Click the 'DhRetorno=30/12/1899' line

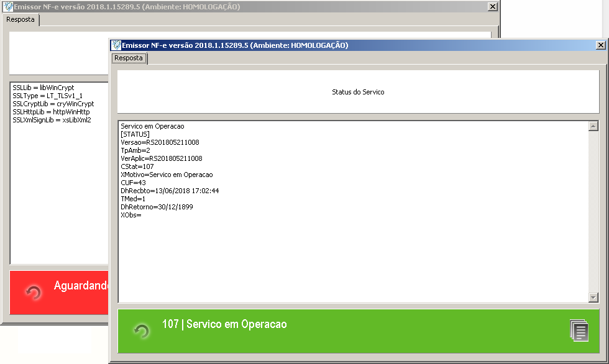(157, 207)
